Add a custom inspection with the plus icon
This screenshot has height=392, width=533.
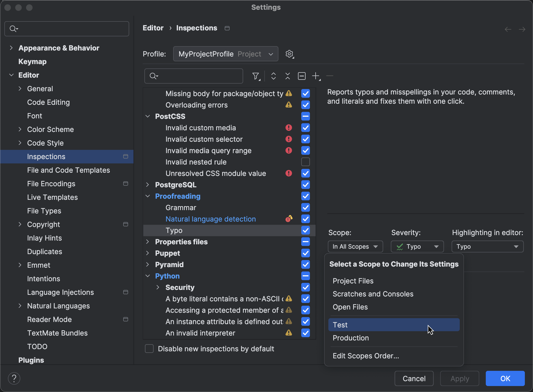tap(316, 76)
